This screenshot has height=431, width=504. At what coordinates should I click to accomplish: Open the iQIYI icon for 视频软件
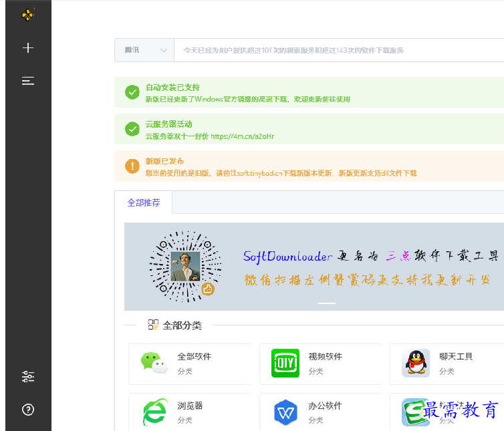pos(285,364)
